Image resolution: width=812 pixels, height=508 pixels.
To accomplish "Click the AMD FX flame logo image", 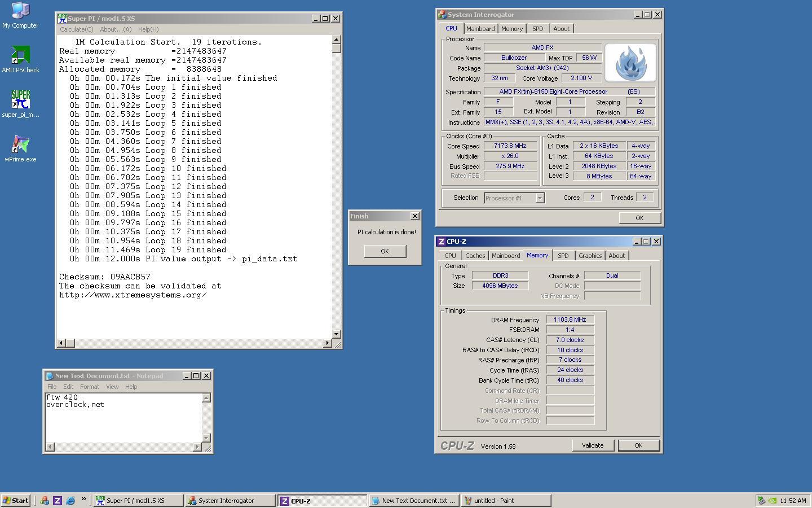I will click(x=630, y=63).
